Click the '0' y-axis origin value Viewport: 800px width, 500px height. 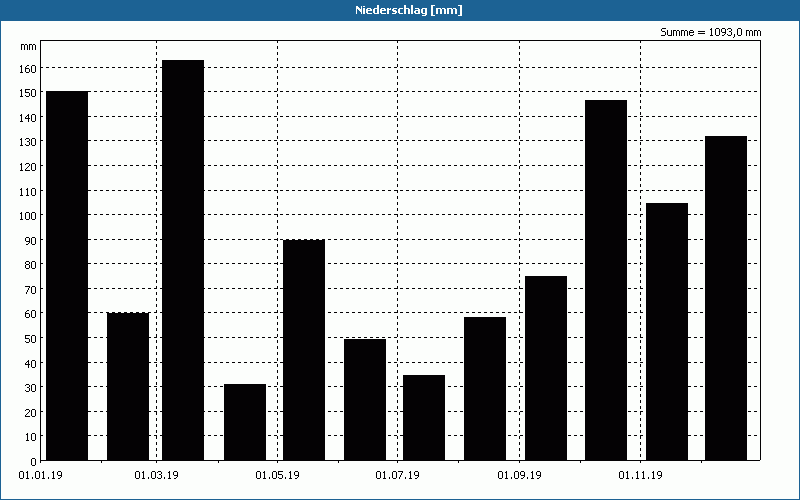tap(34, 462)
